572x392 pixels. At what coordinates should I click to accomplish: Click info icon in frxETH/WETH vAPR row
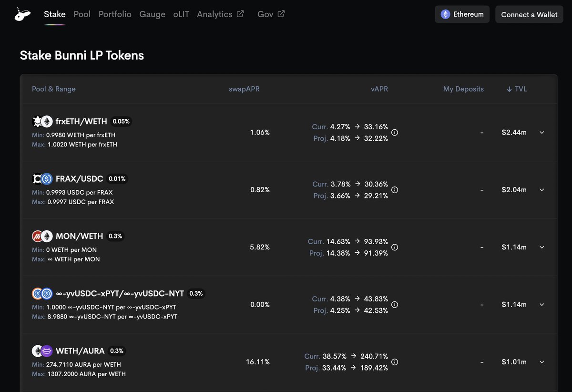click(x=395, y=133)
